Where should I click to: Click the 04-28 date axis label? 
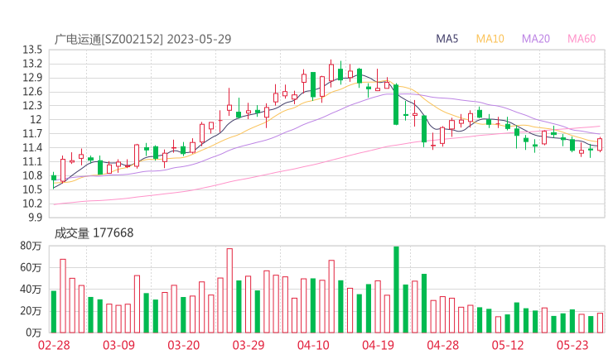(x=443, y=345)
